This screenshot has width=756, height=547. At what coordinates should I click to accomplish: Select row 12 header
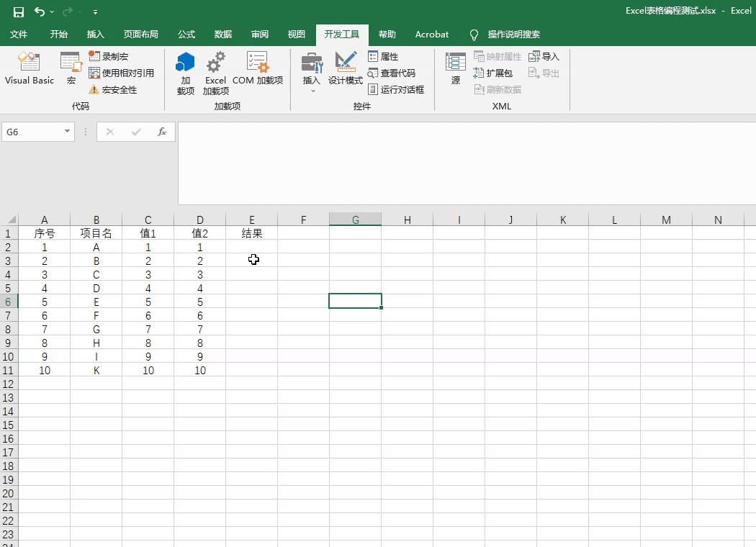[x=8, y=384]
